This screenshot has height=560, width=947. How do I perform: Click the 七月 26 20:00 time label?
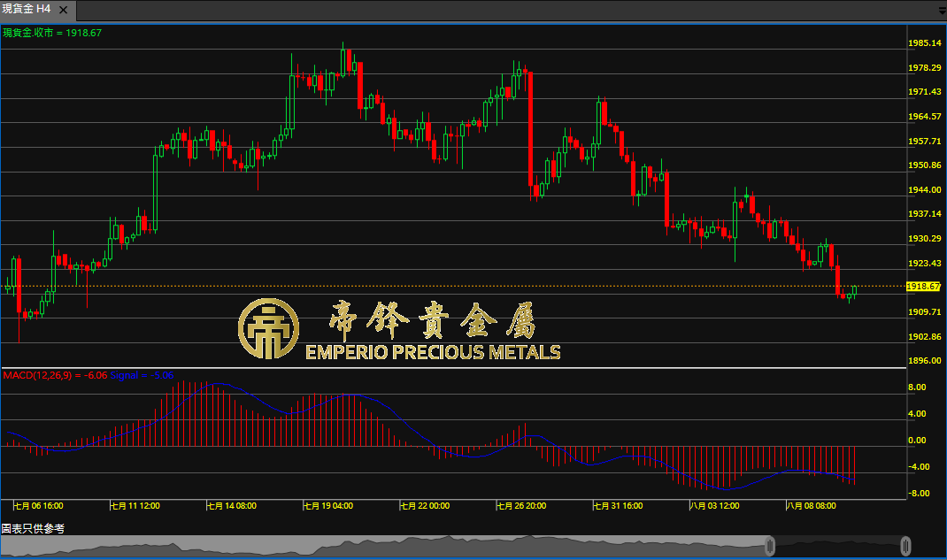[522, 506]
